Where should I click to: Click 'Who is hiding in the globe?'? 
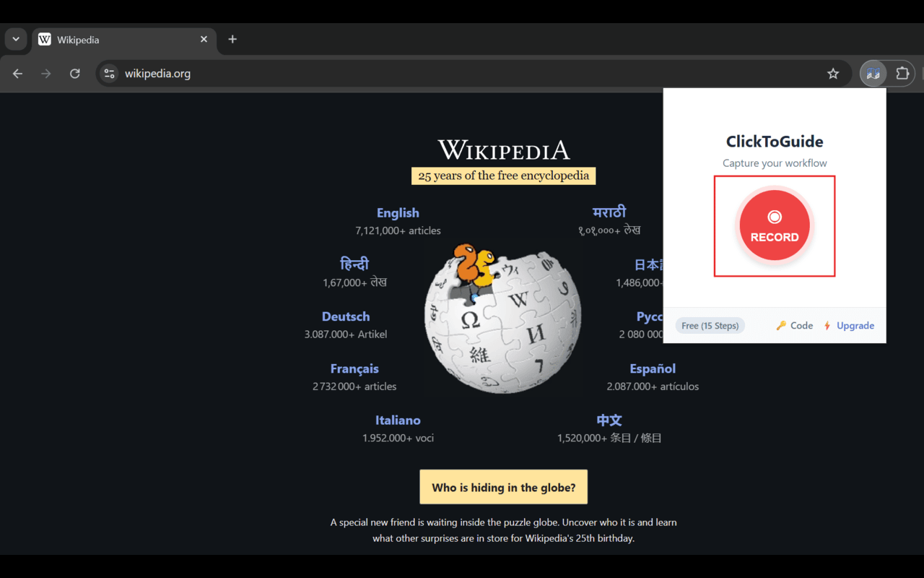503,486
